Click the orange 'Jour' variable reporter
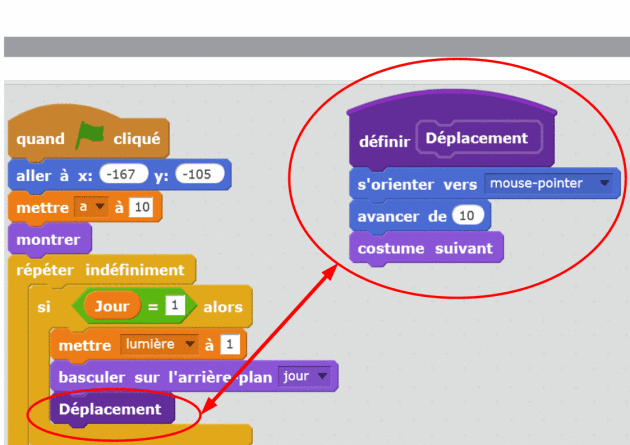This screenshot has height=445, width=630. pos(111,307)
